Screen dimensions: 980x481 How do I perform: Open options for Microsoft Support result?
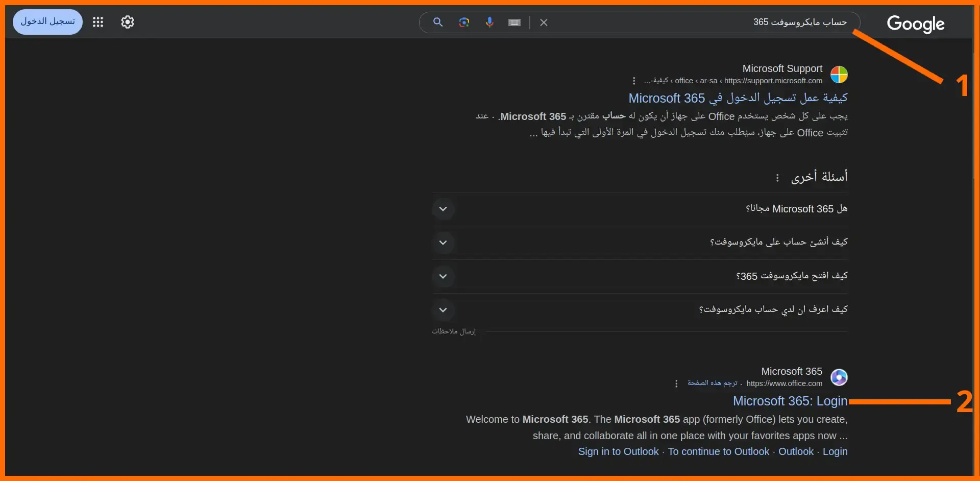[634, 81]
